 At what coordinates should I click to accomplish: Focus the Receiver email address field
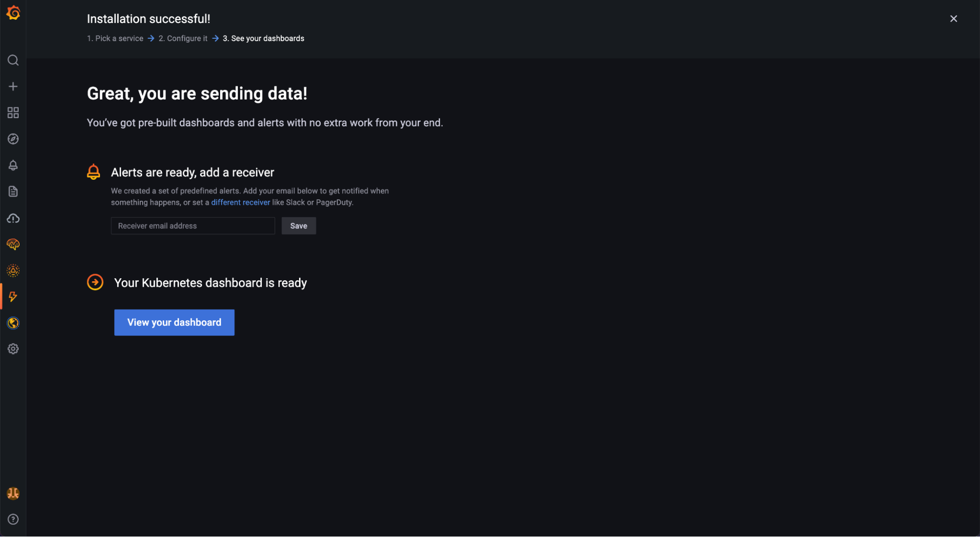193,226
